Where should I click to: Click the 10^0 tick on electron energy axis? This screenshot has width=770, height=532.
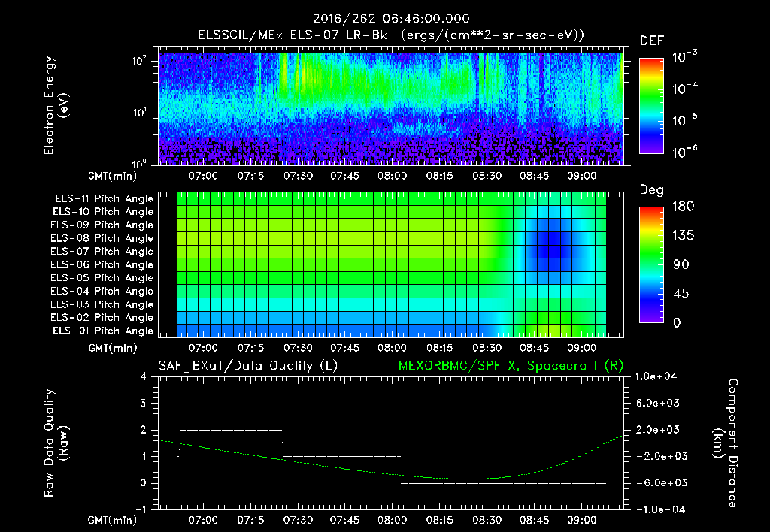point(139,163)
